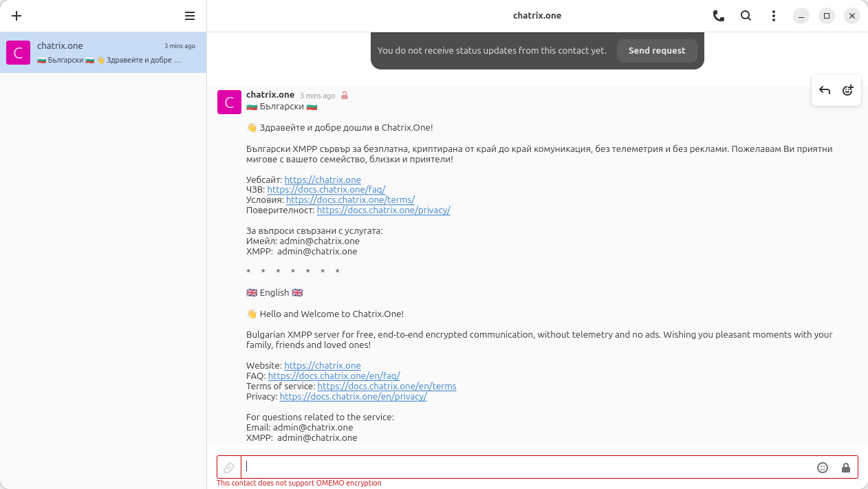Image resolution: width=868 pixels, height=489 pixels.
Task: Click message timestamp '3 mins ago'
Action: pos(317,96)
